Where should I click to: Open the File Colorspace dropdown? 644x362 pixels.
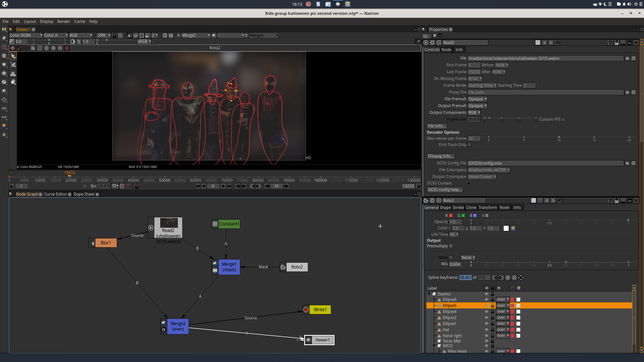(x=489, y=170)
